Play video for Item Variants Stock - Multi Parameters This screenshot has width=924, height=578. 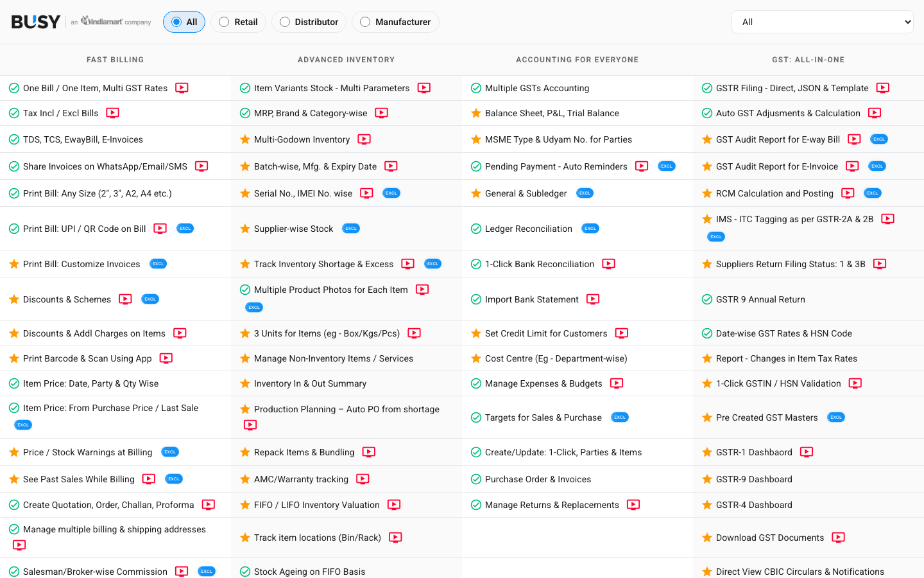pyautogui.click(x=424, y=88)
